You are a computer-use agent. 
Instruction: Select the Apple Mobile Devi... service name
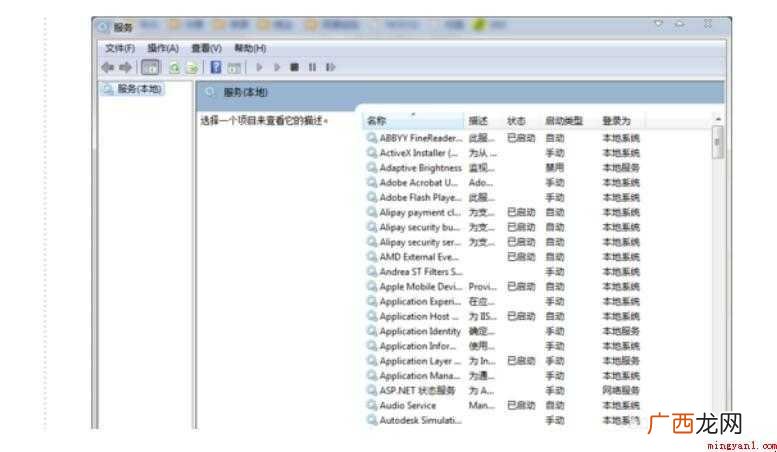pyautogui.click(x=420, y=286)
